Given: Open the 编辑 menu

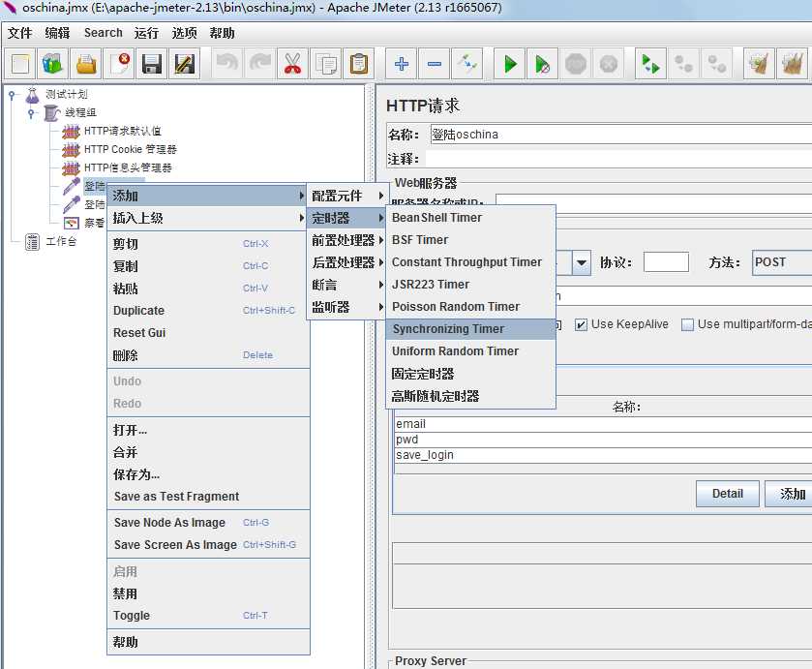Looking at the screenshot, I should click(57, 33).
